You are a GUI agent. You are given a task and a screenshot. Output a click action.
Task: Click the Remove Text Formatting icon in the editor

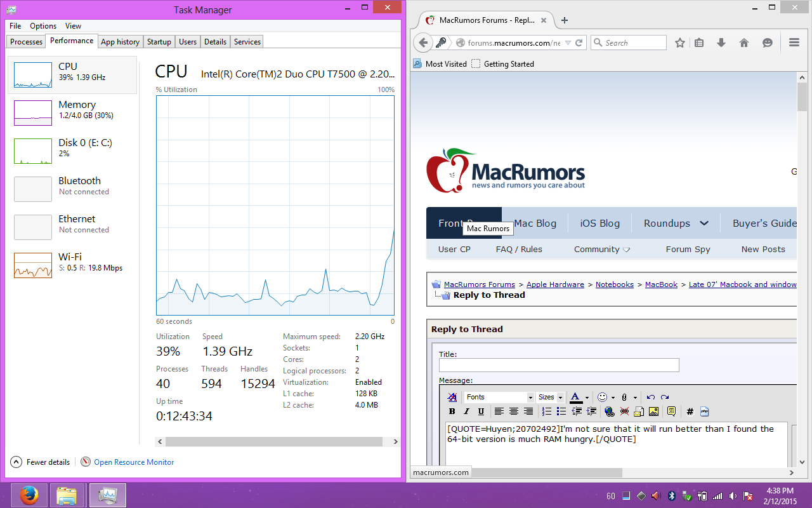pos(452,398)
